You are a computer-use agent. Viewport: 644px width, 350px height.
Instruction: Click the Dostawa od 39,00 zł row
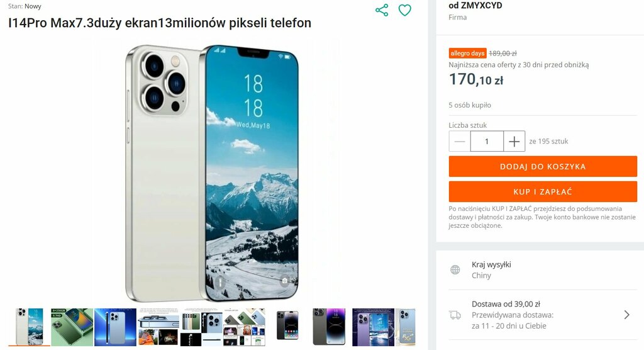tap(543, 315)
